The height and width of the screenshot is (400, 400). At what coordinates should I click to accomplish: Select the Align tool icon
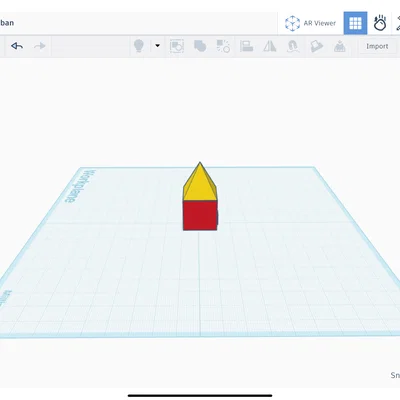coord(246,46)
